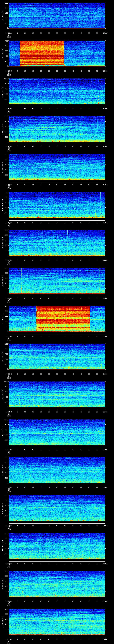Click the 16:21:00 start time label
The width and height of the screenshot is (114, 644).
[9, 298]
